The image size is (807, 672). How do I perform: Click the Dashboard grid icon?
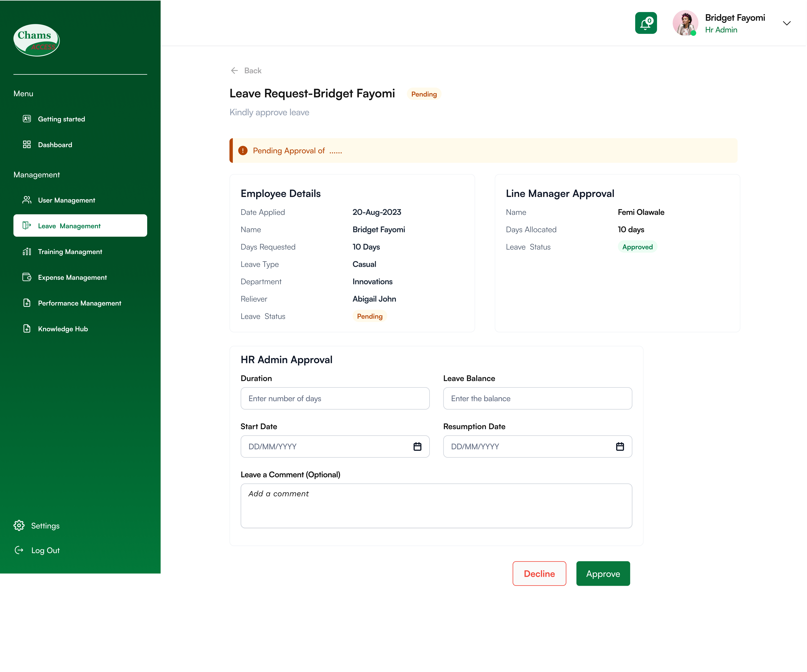27,144
